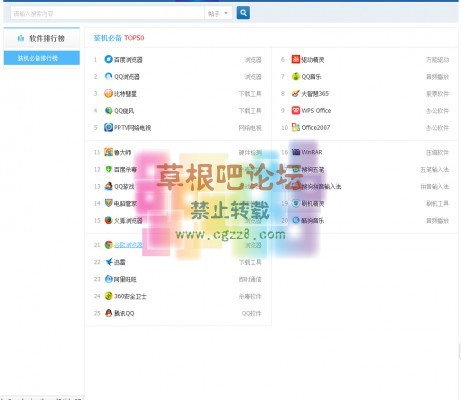The width and height of the screenshot is (461, 400).
Task: Click the QQ游戏 app icon
Action: (x=108, y=186)
